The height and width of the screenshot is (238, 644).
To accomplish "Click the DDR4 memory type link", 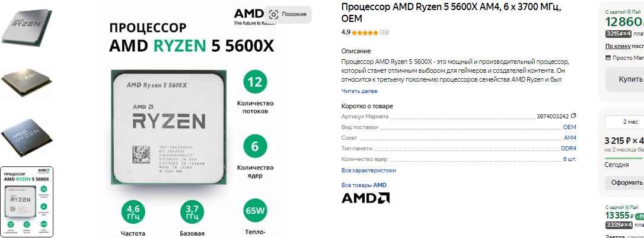I will tap(569, 149).
